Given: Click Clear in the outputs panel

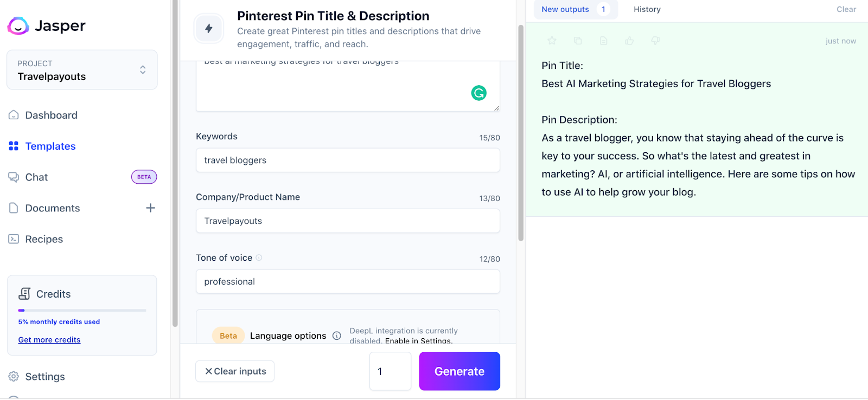Looking at the screenshot, I should click(846, 9).
